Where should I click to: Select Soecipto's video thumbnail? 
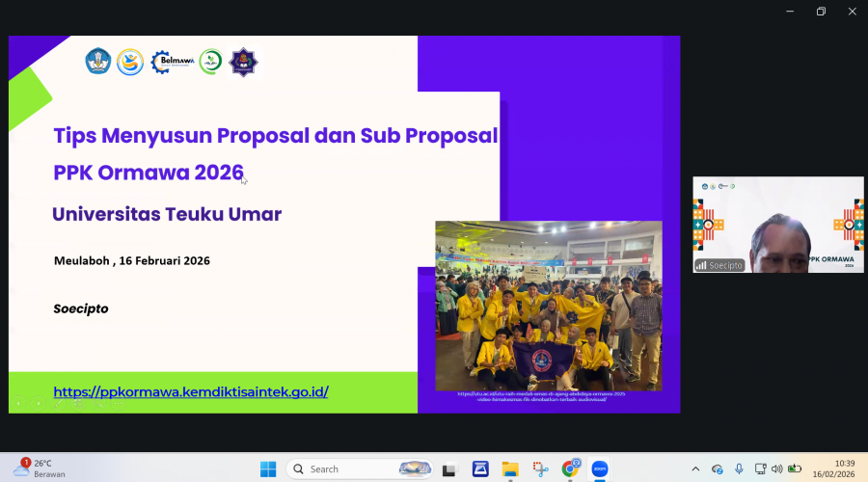[777, 225]
